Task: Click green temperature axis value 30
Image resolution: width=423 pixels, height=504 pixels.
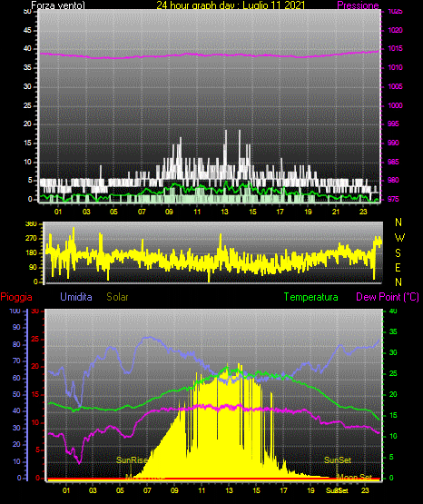Action: click(393, 352)
